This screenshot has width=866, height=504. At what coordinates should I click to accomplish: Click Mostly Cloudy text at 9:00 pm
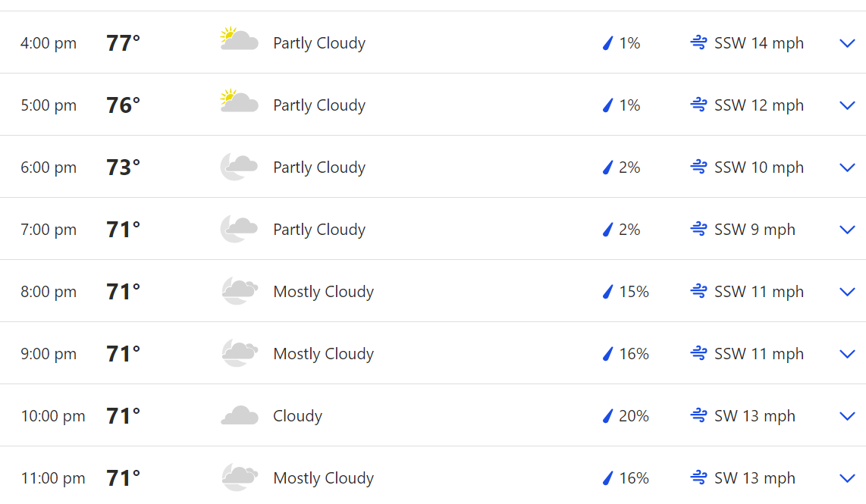click(324, 353)
